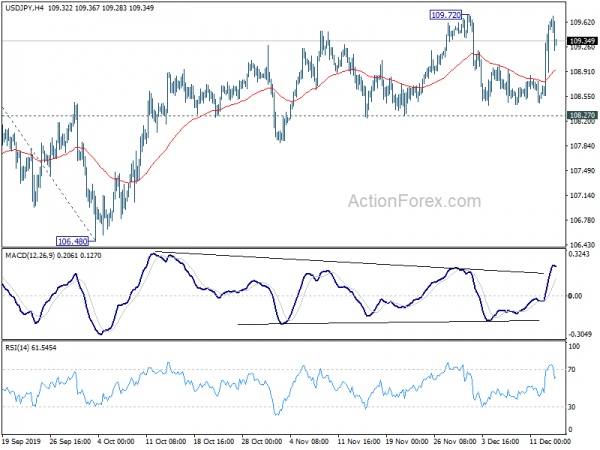Click the 109.720 high price label
This screenshot has width=600, height=450.
[446, 15]
